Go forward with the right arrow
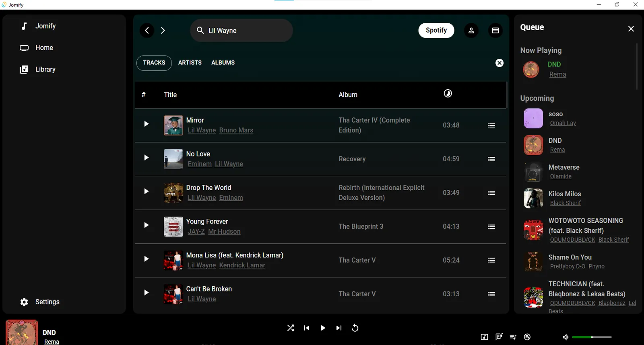This screenshot has height=345, width=644. [x=163, y=31]
